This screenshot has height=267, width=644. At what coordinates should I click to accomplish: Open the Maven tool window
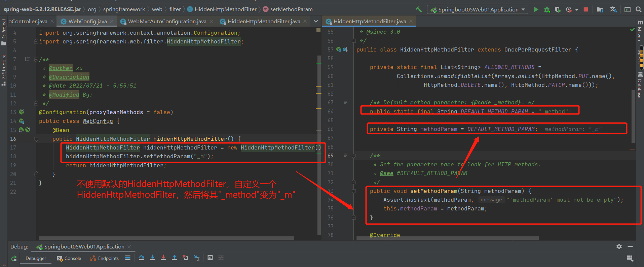640,31
